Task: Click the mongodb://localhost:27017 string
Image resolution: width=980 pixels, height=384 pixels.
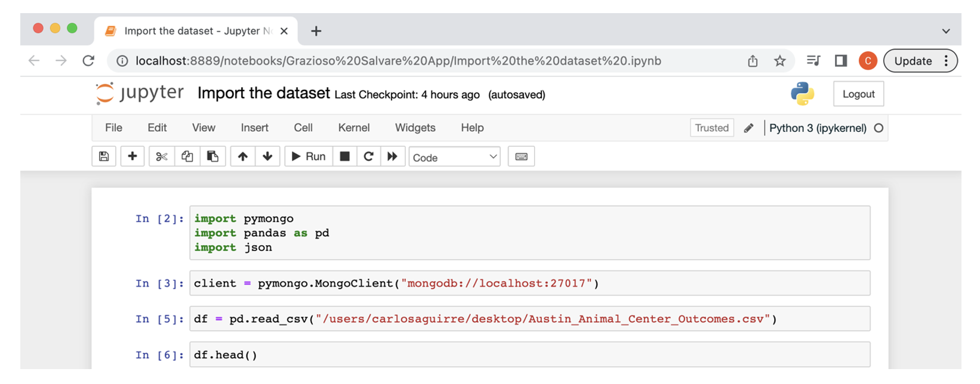Action: pyautogui.click(x=497, y=283)
